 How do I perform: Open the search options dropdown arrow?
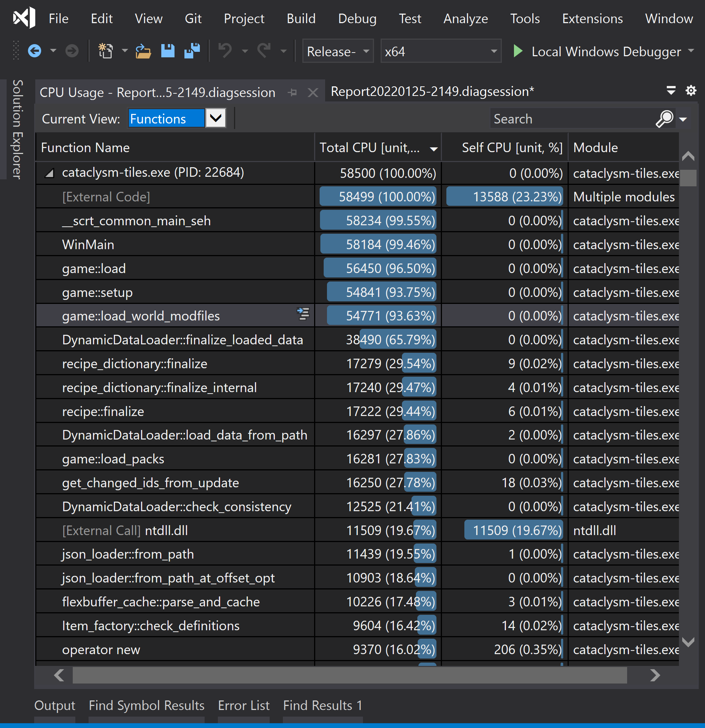click(x=683, y=119)
